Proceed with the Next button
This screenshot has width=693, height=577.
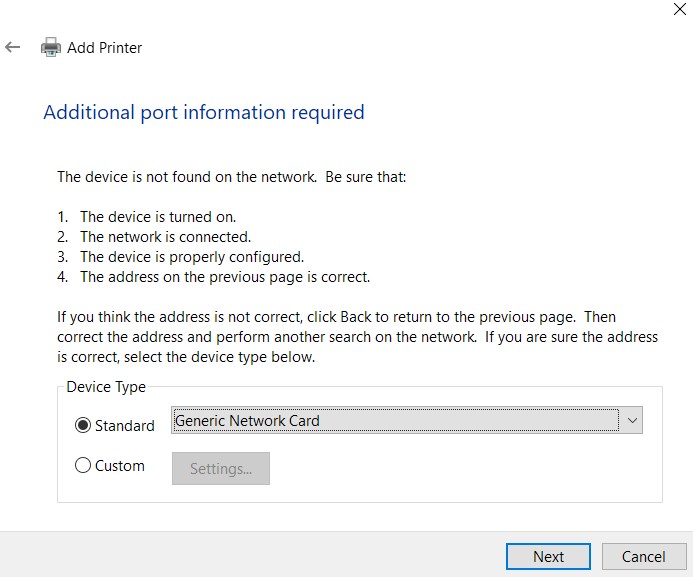548,557
